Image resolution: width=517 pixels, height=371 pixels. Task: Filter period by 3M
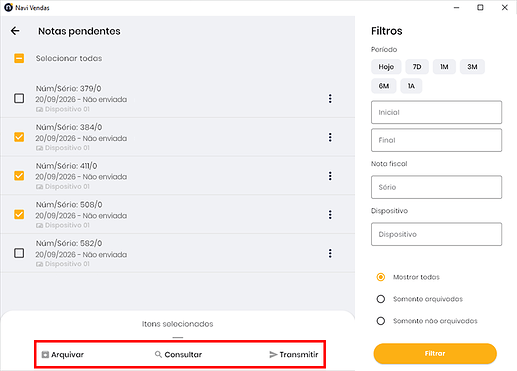coord(472,67)
